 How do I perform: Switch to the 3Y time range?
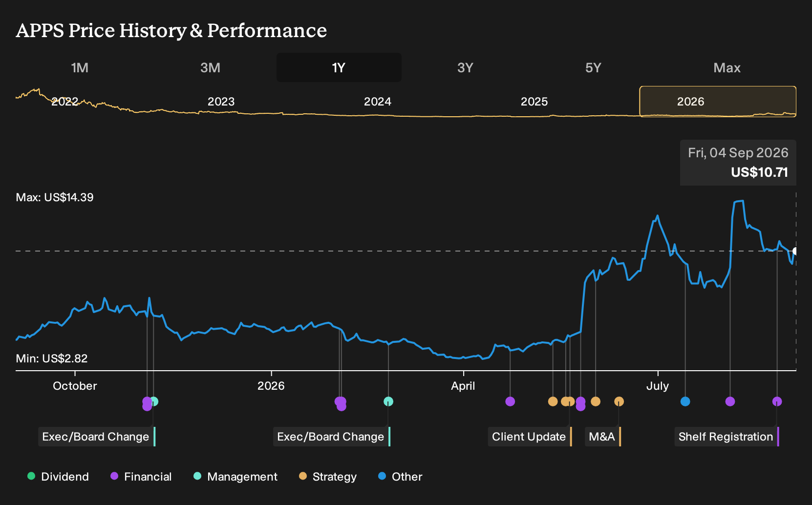tap(465, 67)
